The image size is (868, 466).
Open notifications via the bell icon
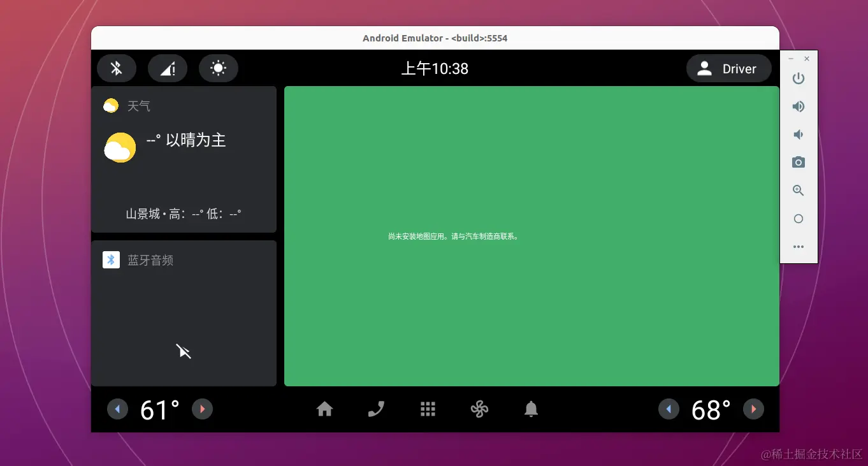tap(531, 409)
